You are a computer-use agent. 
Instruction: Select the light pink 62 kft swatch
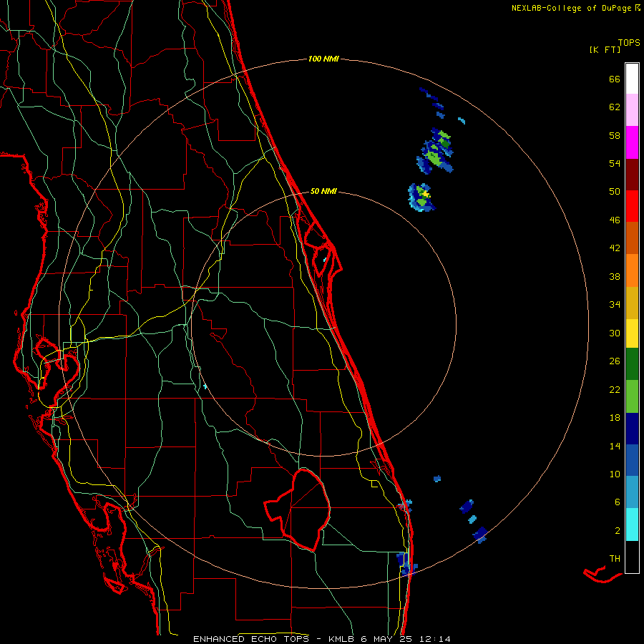pyautogui.click(x=632, y=109)
